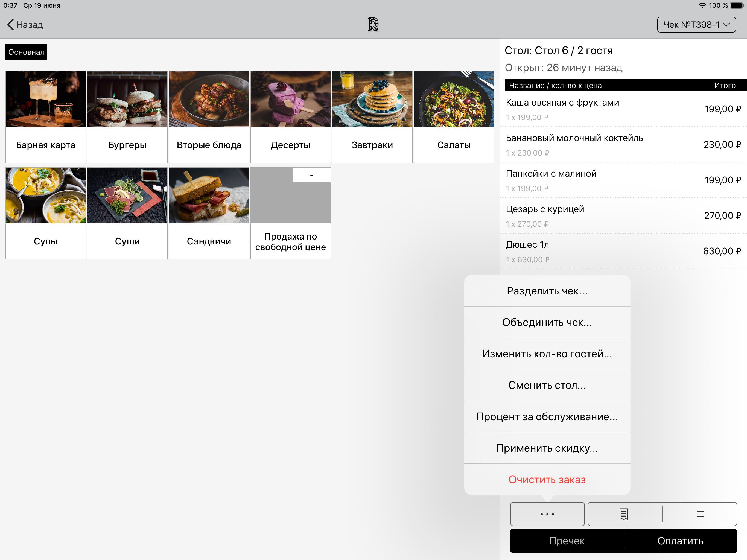This screenshot has height=560, width=747.
Task: Select Разделить чек menu item
Action: [547, 291]
